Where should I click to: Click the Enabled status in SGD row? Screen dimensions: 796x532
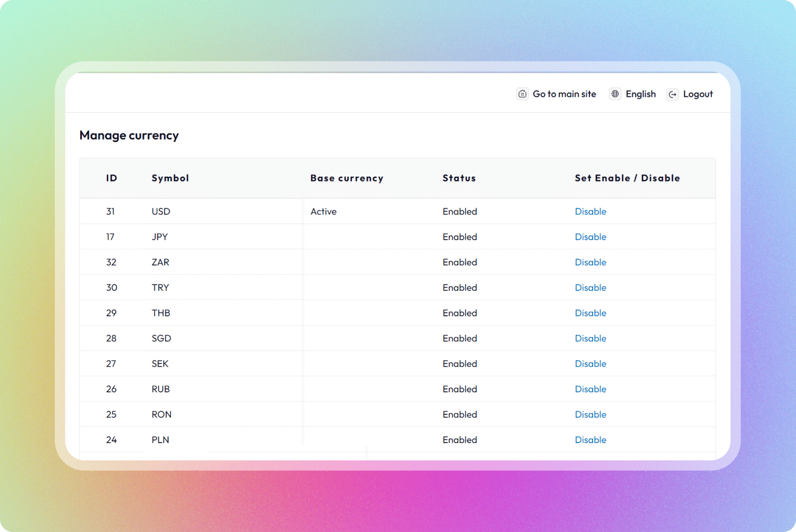click(460, 339)
